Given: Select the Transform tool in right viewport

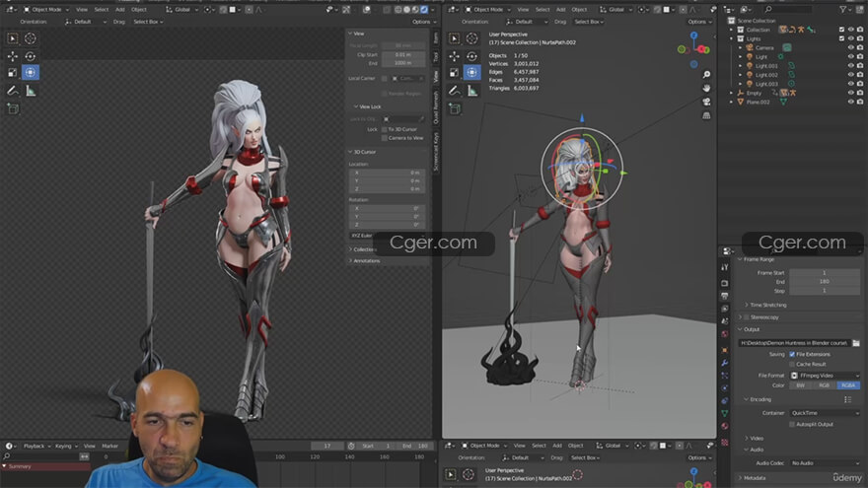Looking at the screenshot, I should pos(471,73).
